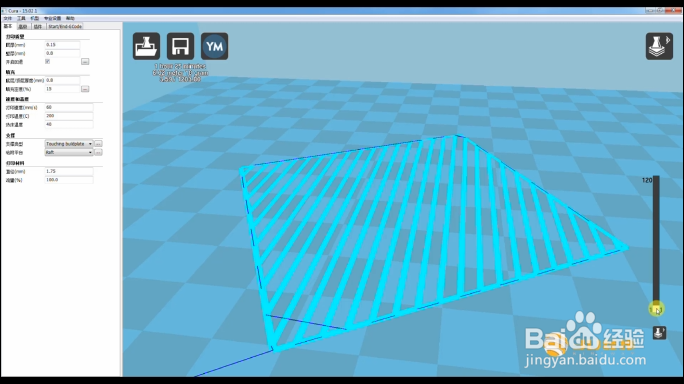Click the wall thickness field below layer height
Image resolution: width=684 pixels, height=384 pixels.
tap(62, 53)
